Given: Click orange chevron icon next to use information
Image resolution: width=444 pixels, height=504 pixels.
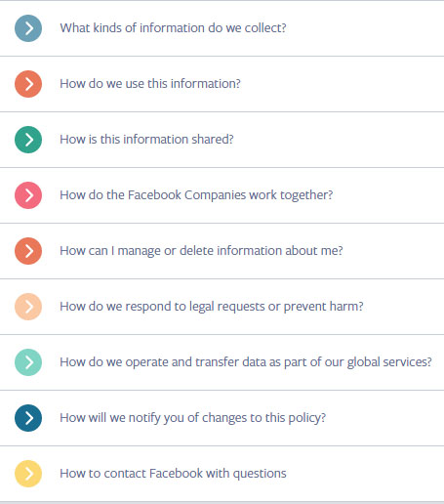Looking at the screenshot, I should click(x=28, y=84).
